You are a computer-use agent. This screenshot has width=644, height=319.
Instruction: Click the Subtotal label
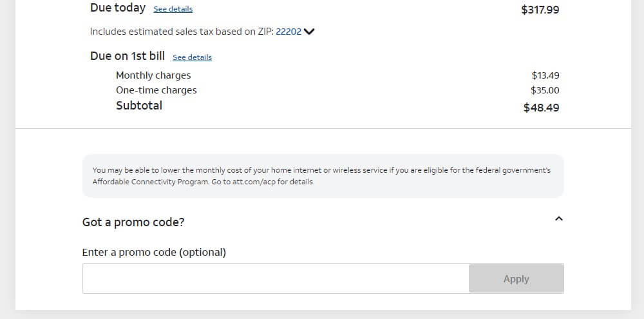[139, 106]
